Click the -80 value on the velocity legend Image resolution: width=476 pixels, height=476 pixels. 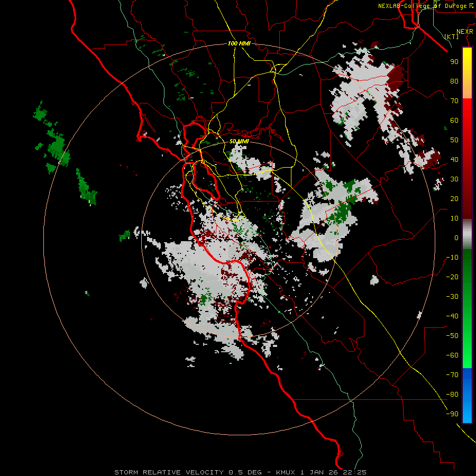pyautogui.click(x=452, y=395)
